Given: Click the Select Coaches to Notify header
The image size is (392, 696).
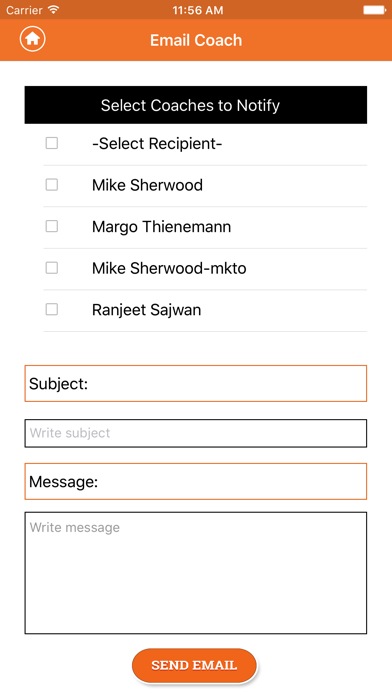Looking at the screenshot, I should [196, 105].
